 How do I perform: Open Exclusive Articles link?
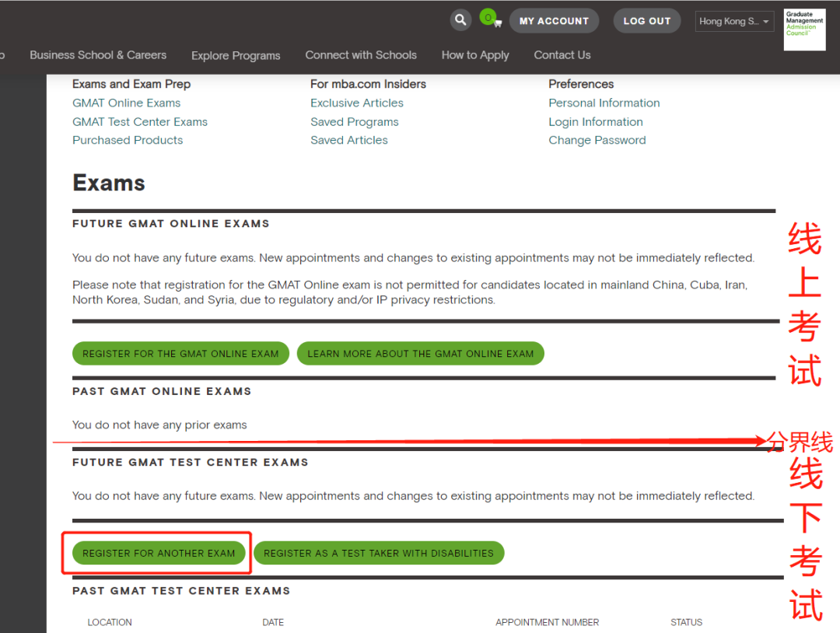[357, 103]
